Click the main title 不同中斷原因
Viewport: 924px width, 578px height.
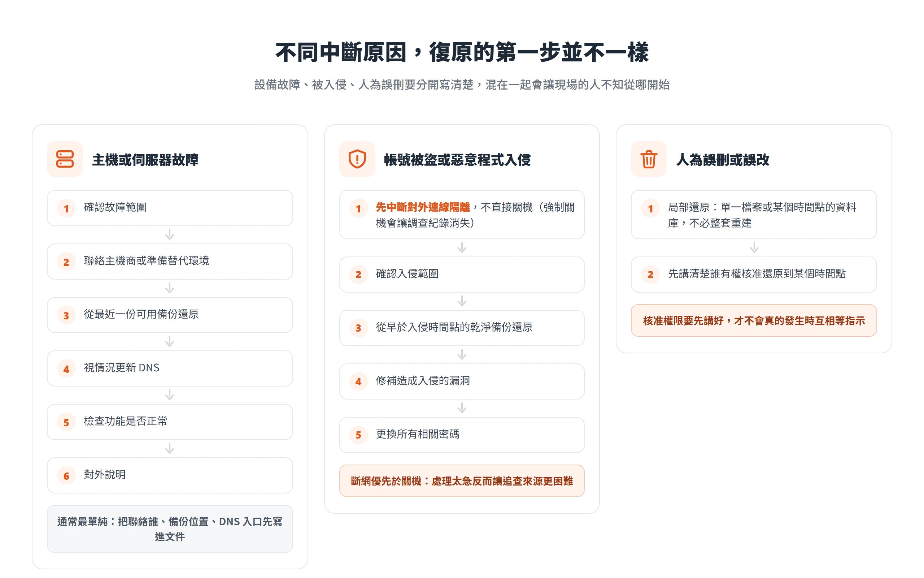pyautogui.click(x=462, y=52)
